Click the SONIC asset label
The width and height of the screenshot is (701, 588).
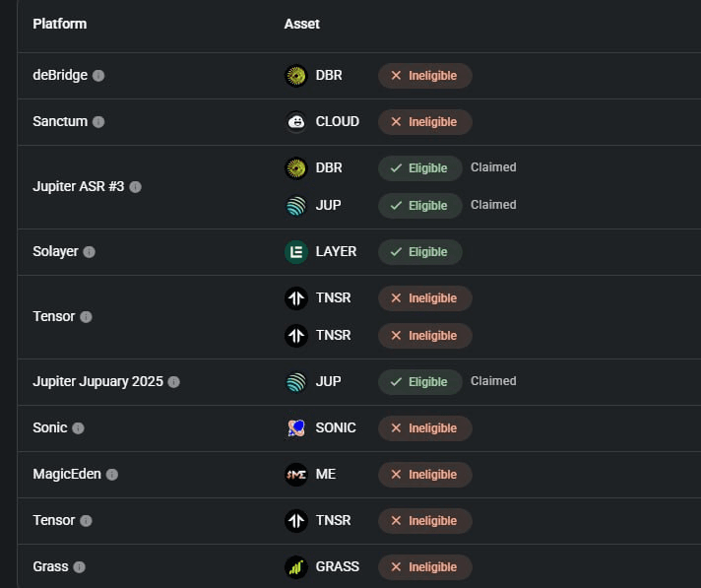[x=336, y=427]
